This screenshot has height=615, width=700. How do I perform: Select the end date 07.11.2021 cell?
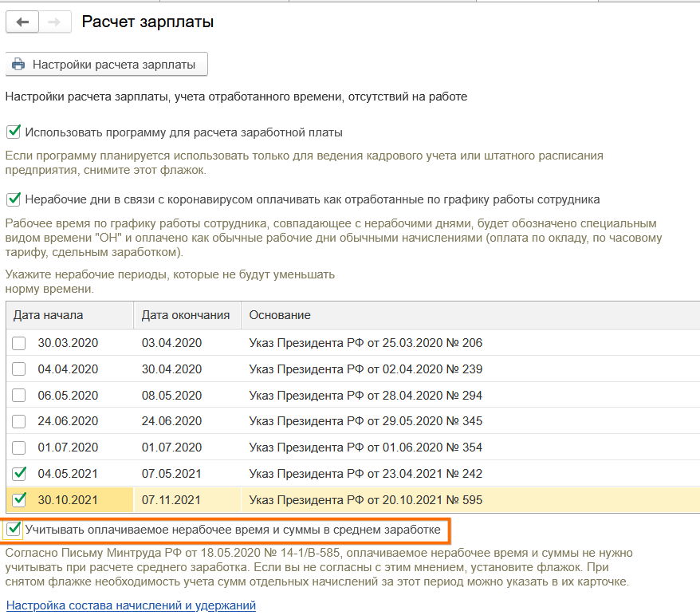click(x=171, y=500)
